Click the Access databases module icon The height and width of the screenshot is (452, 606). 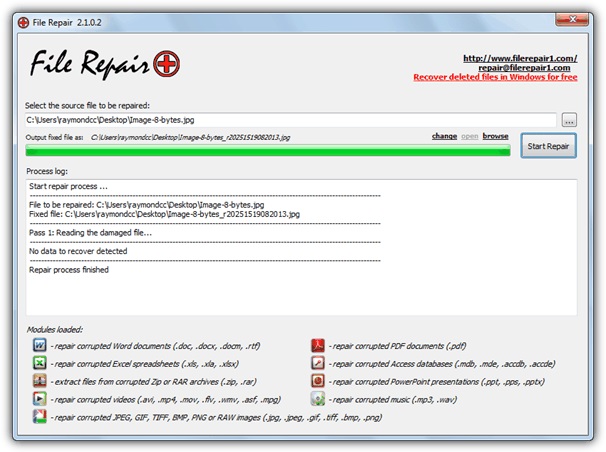point(317,363)
